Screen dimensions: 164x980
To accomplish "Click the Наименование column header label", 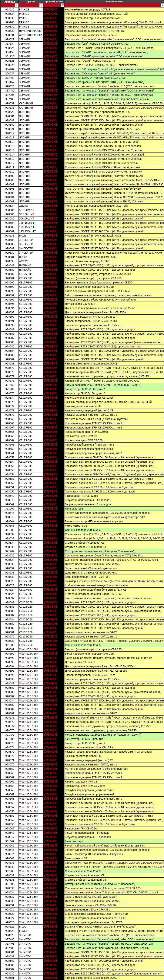I will coord(114,2).
